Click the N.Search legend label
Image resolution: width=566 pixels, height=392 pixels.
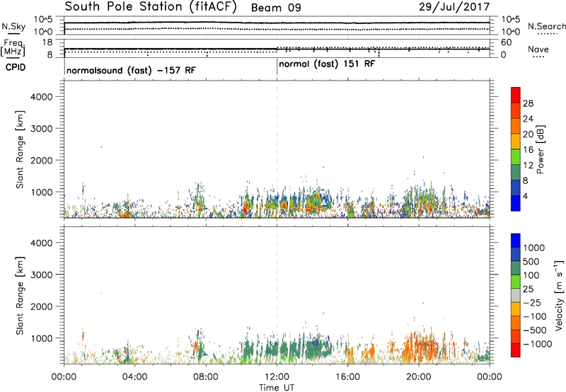[x=546, y=26]
